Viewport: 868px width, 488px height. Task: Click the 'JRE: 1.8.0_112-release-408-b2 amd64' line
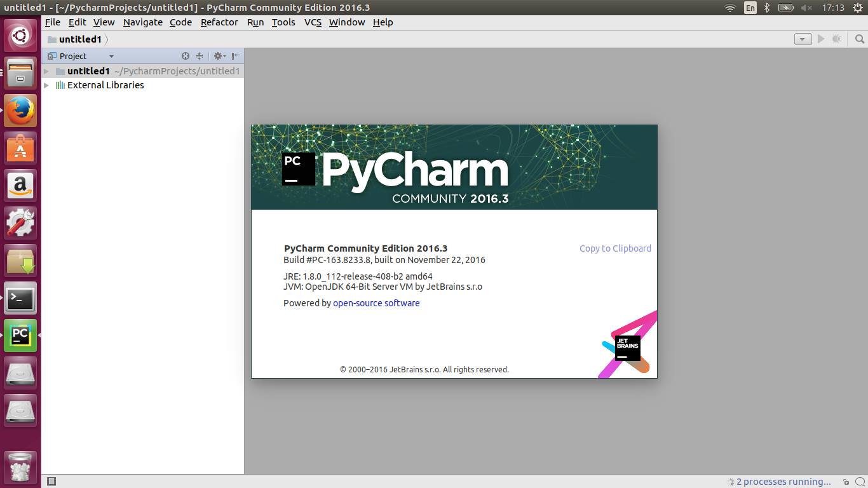tap(358, 276)
